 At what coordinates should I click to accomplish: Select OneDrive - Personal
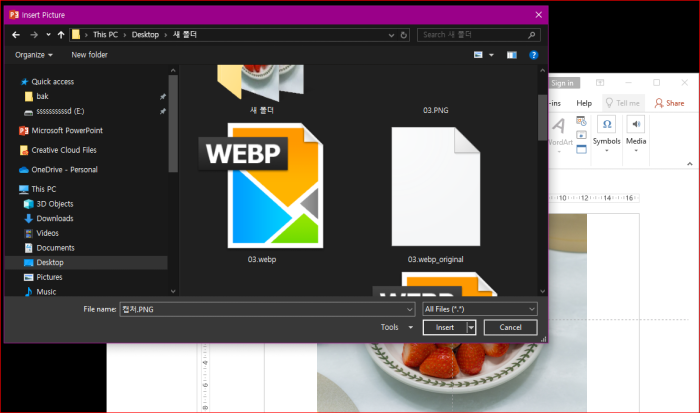click(x=64, y=170)
